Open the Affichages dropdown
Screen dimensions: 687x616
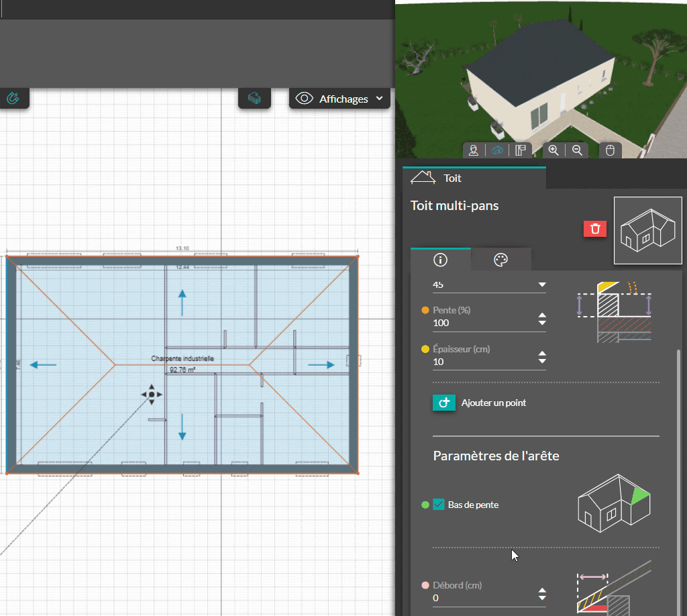(340, 99)
